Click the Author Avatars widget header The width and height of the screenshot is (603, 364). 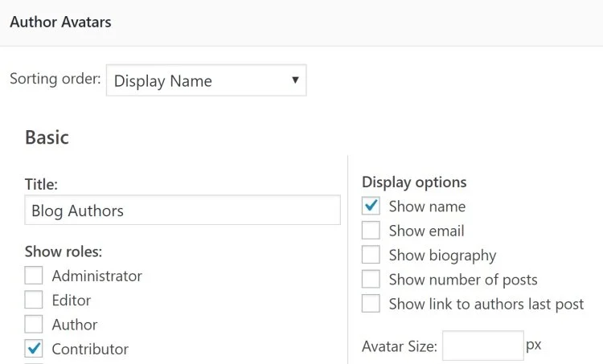click(60, 22)
